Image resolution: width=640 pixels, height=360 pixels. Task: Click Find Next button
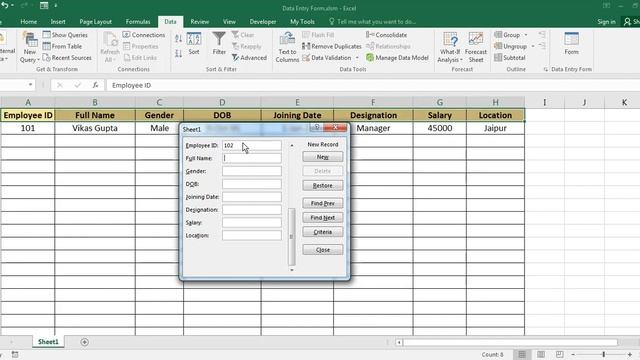pyautogui.click(x=322, y=218)
